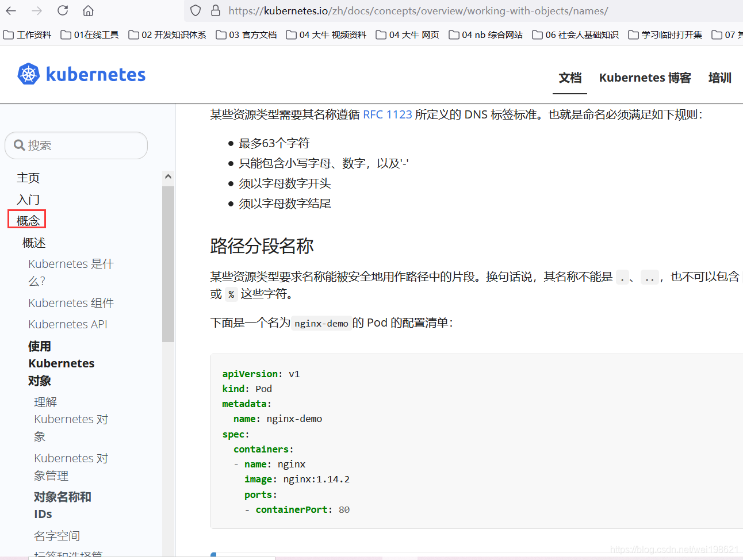Open Kubernetes 组件 sidebar link
This screenshot has width=743, height=560.
click(x=71, y=302)
